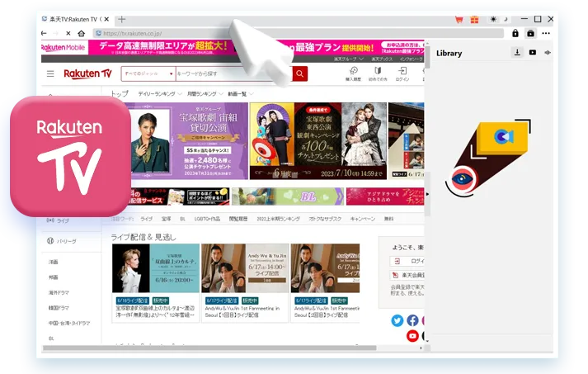Go to the home page icon

click(x=82, y=33)
